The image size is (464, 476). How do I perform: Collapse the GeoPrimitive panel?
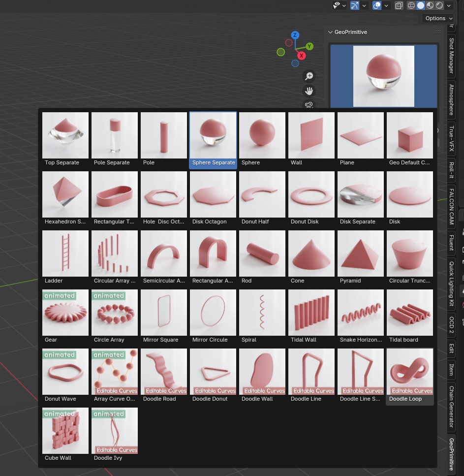tap(330, 32)
